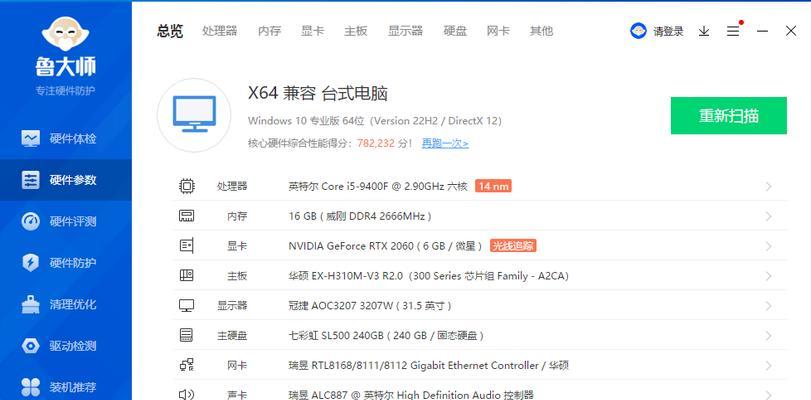The height and width of the screenshot is (400, 811).
Task: Click the text 七彩虹 SL500 240GB
Action: pos(336,335)
